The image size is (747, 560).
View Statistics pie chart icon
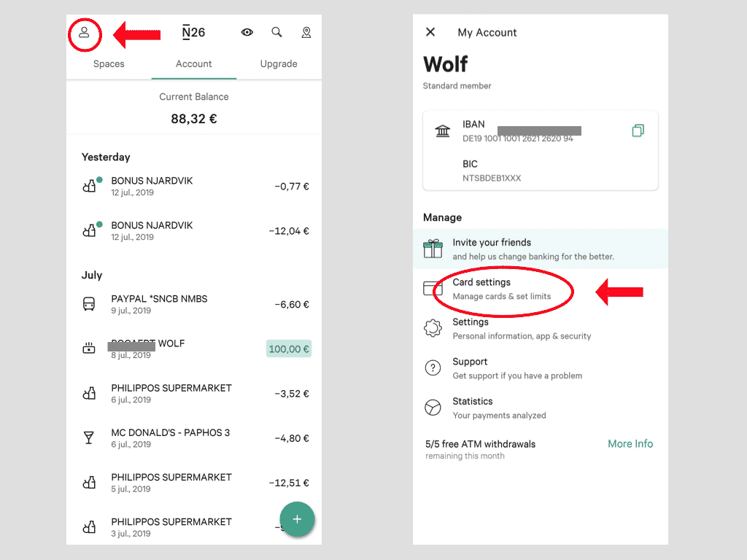click(x=433, y=408)
